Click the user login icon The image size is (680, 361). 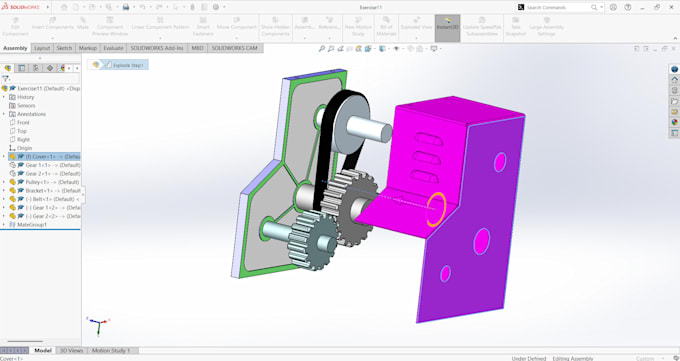613,7
